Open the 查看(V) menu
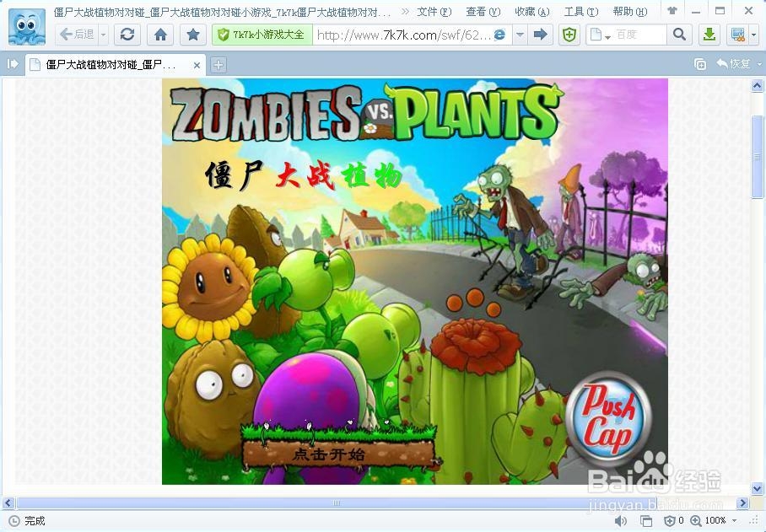Screen dimensions: 766x532 (483, 11)
